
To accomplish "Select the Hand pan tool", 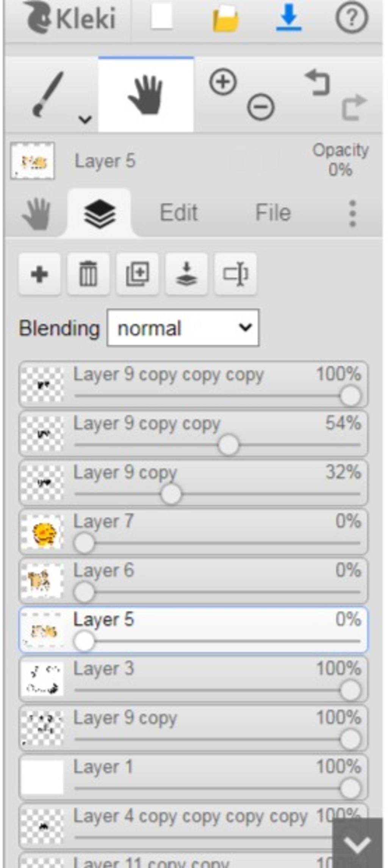I will 146,94.
